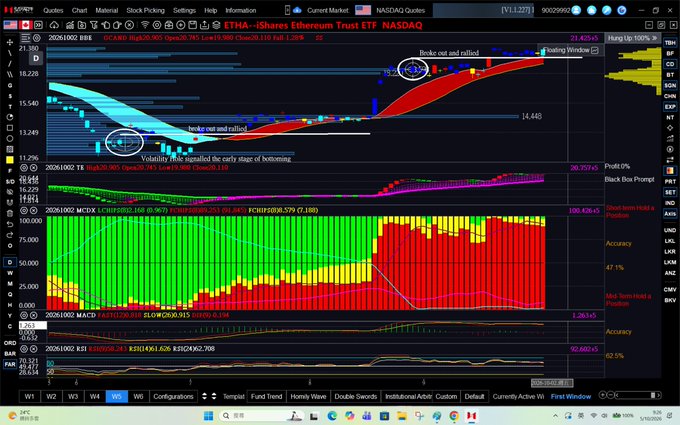This screenshot has width=680, height=425.
Task: Open the BBE indicator list menu icon
Action: pos(26,38)
